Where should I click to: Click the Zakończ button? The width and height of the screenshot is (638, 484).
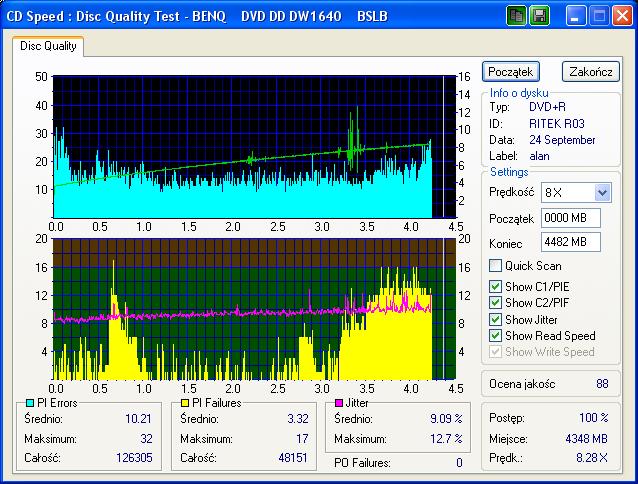(591, 72)
